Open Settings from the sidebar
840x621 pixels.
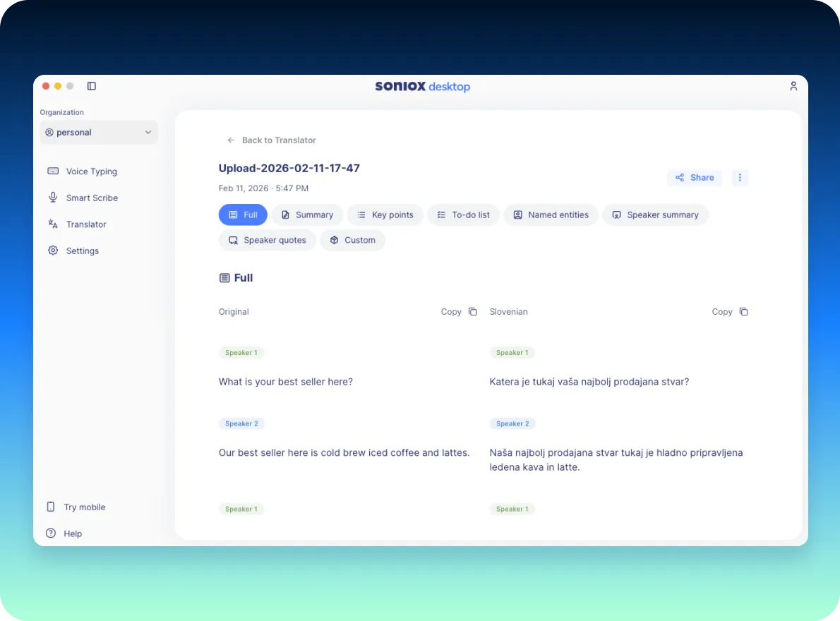pyautogui.click(x=82, y=251)
